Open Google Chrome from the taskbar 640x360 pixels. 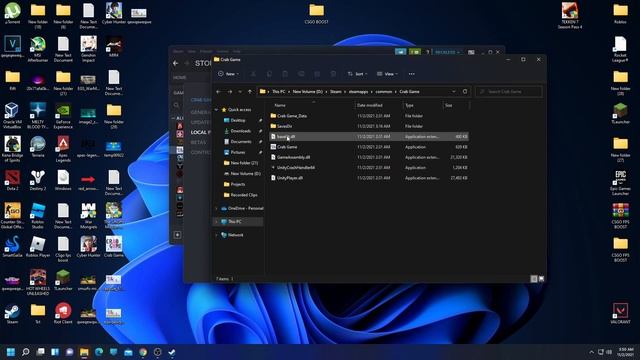tap(143, 352)
